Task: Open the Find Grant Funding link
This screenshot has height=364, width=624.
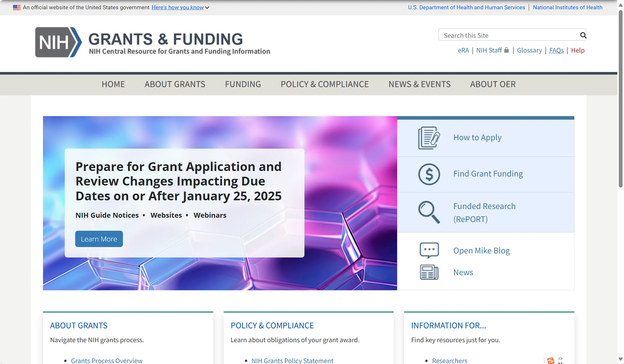Action: click(488, 174)
